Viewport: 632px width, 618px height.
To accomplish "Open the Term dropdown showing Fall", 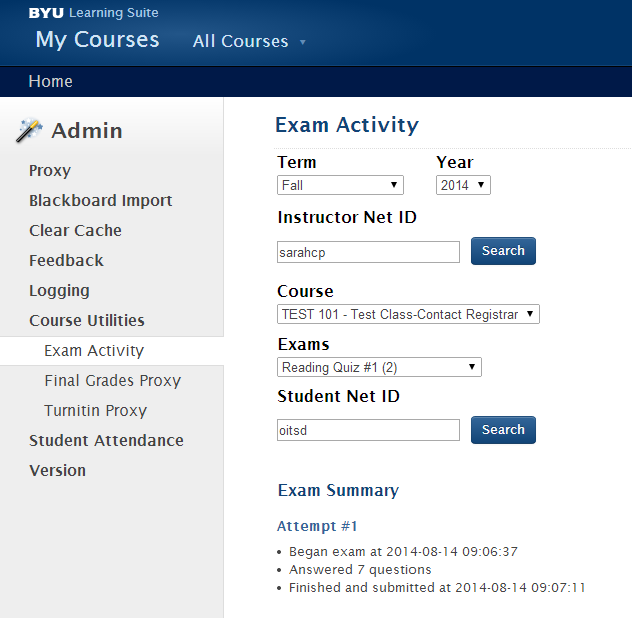I will [340, 185].
